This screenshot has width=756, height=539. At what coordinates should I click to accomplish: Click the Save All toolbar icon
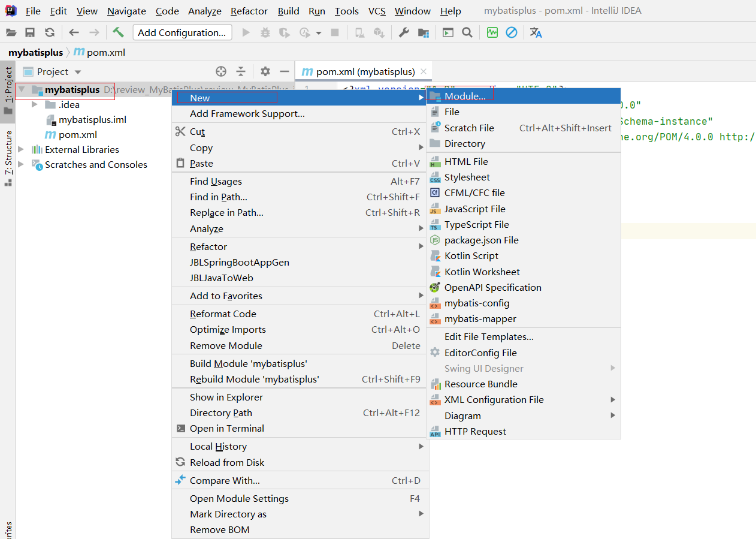click(x=30, y=32)
